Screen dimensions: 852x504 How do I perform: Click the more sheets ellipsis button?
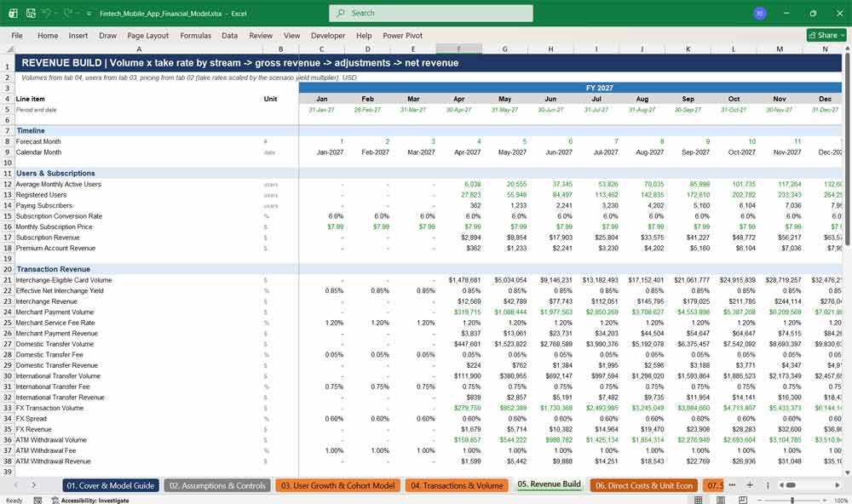click(732, 485)
